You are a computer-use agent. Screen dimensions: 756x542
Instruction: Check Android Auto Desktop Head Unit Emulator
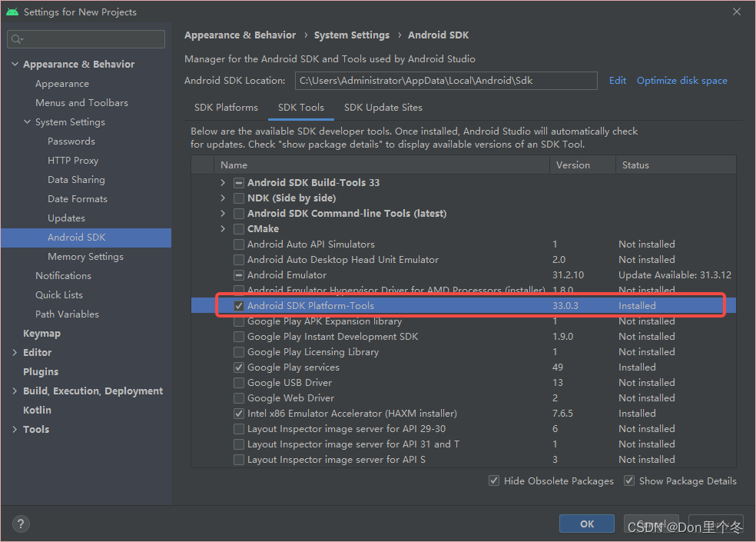pos(239,260)
